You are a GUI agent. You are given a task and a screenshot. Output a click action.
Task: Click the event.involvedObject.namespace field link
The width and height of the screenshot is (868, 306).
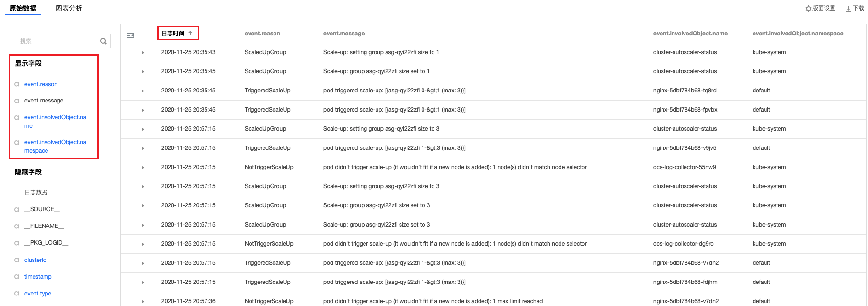(55, 147)
